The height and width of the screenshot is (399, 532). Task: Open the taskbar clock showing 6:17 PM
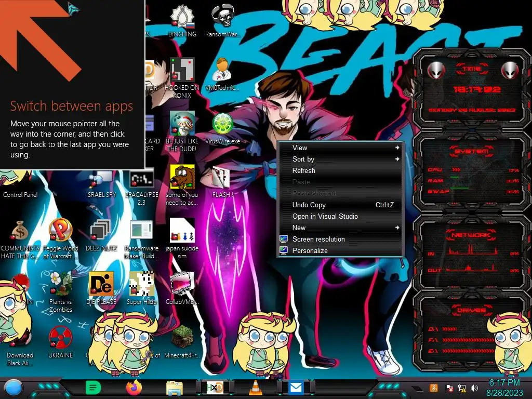pyautogui.click(x=504, y=388)
